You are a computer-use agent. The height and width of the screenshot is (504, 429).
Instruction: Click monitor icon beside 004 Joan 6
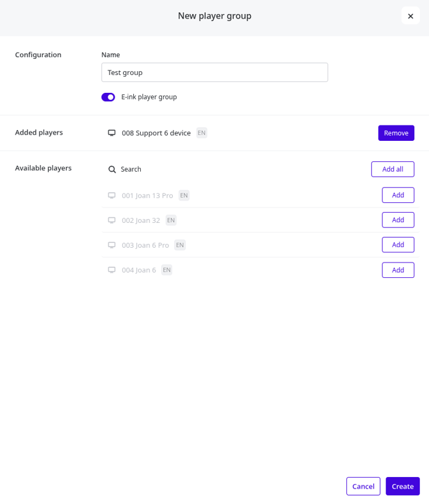pyautogui.click(x=112, y=270)
